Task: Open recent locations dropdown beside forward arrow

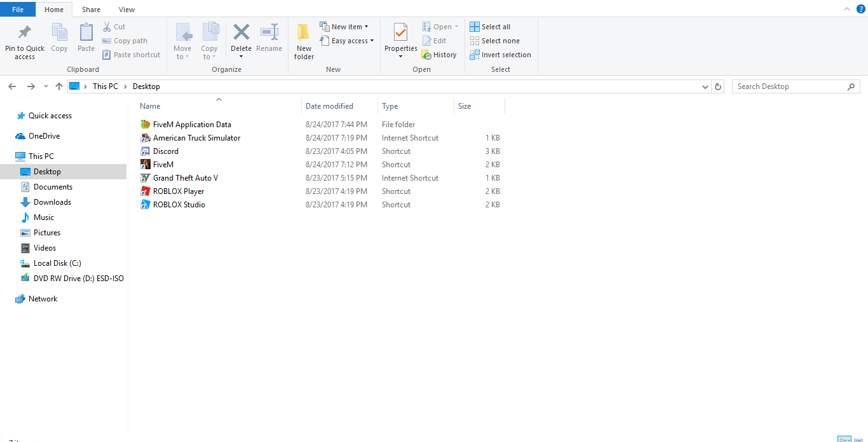Action: [46, 86]
